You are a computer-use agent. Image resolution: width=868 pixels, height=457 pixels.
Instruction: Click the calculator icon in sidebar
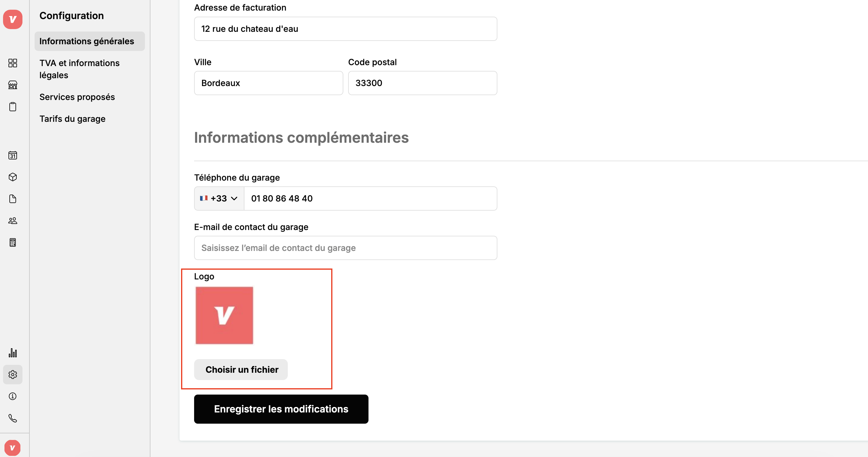13,242
